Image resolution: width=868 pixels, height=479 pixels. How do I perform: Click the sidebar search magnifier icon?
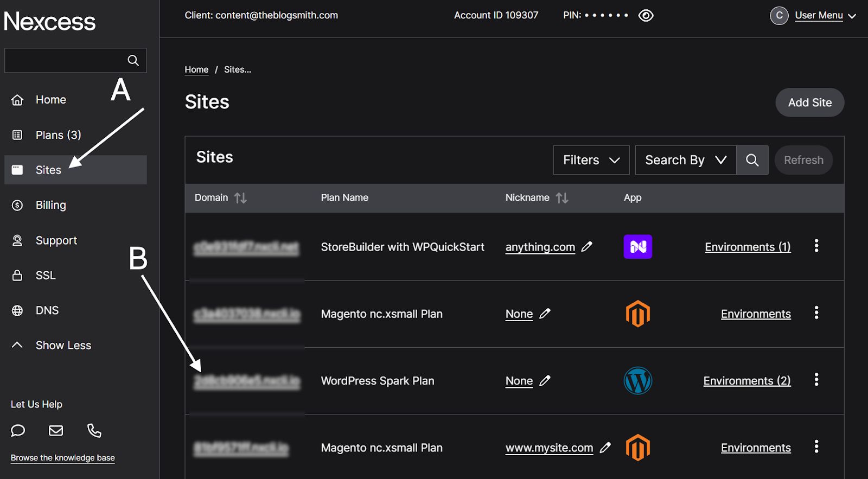tap(133, 60)
